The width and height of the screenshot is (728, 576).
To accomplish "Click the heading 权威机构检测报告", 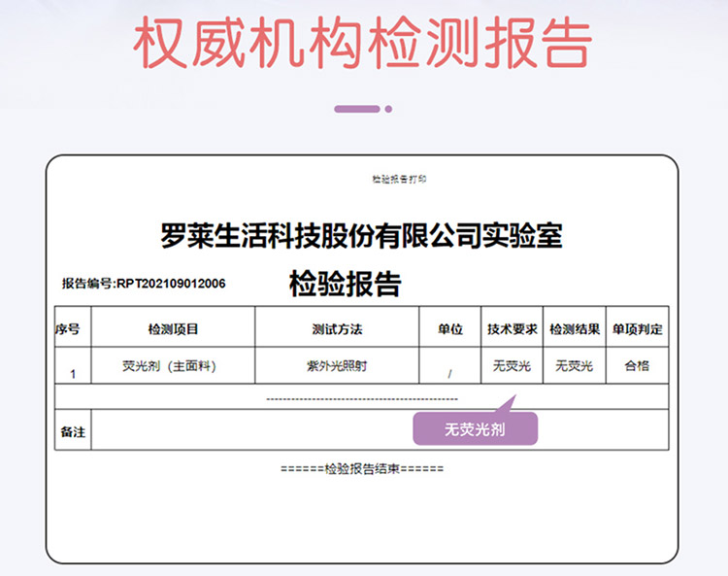I will tap(363, 43).
